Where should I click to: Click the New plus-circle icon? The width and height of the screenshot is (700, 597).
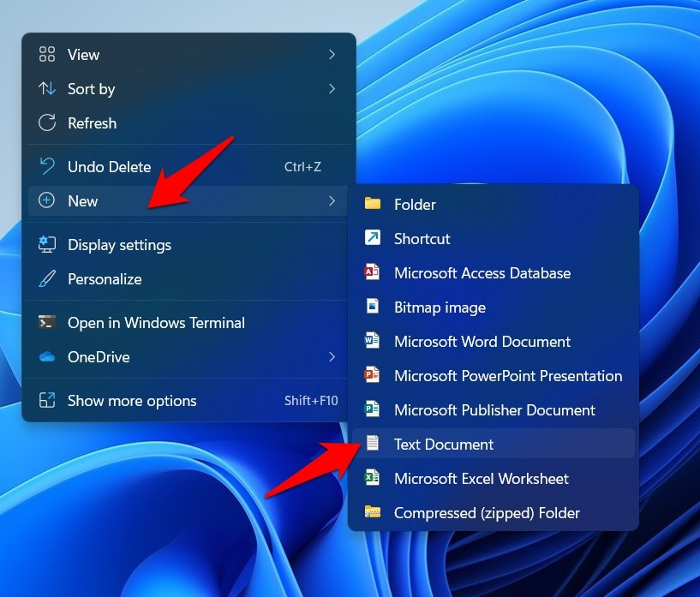[47, 200]
